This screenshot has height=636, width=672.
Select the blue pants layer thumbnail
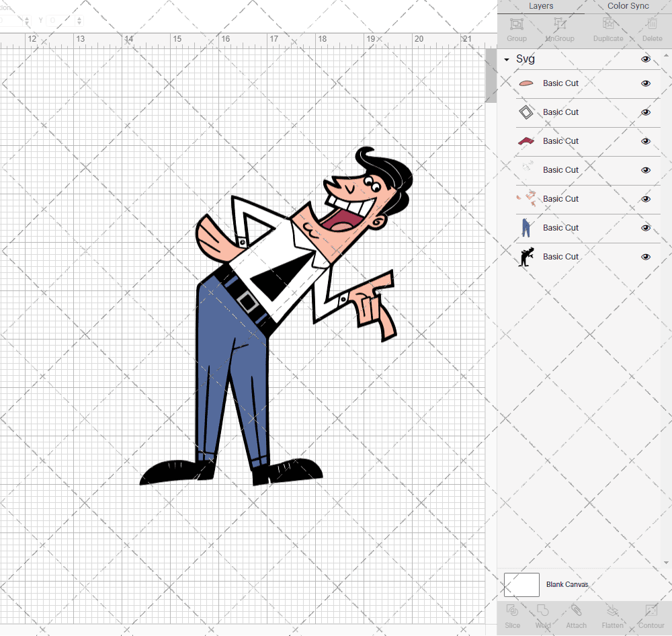click(526, 228)
